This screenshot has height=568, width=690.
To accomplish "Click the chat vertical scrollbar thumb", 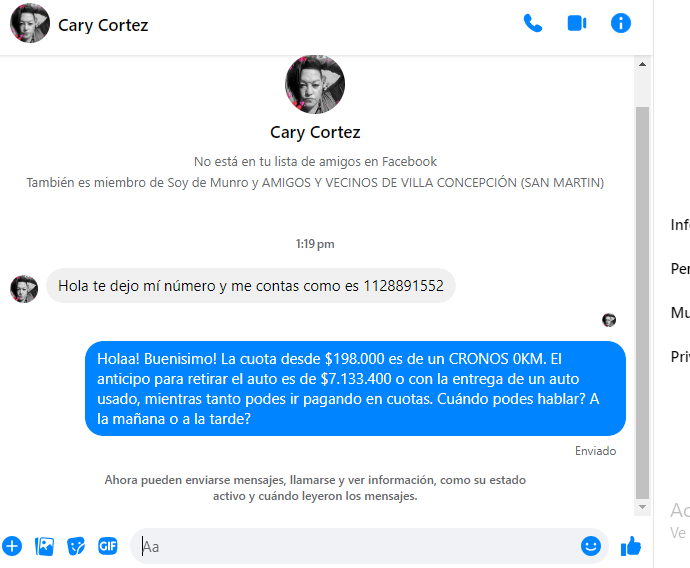I will (642, 303).
